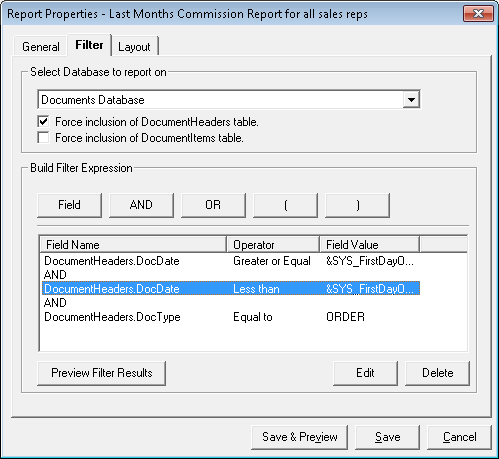
Task: Click the Field Name column header
Action: pos(133,245)
